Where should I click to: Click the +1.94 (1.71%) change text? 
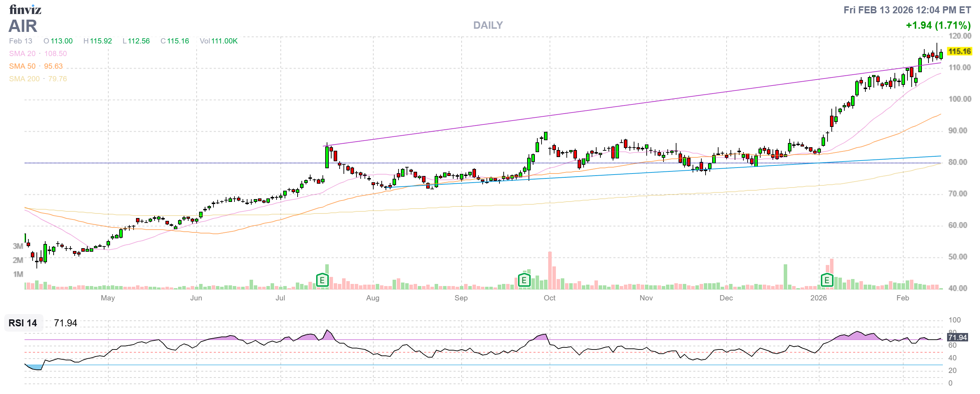pos(938,26)
